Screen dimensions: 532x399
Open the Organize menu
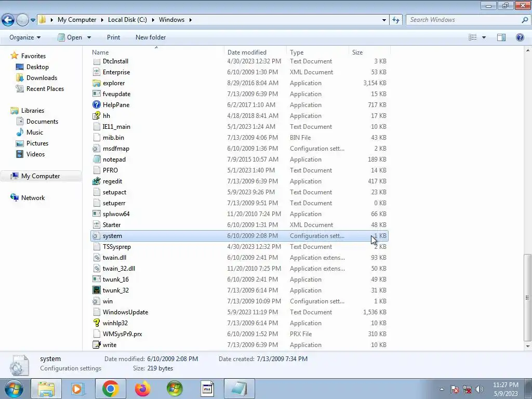[x=25, y=37]
